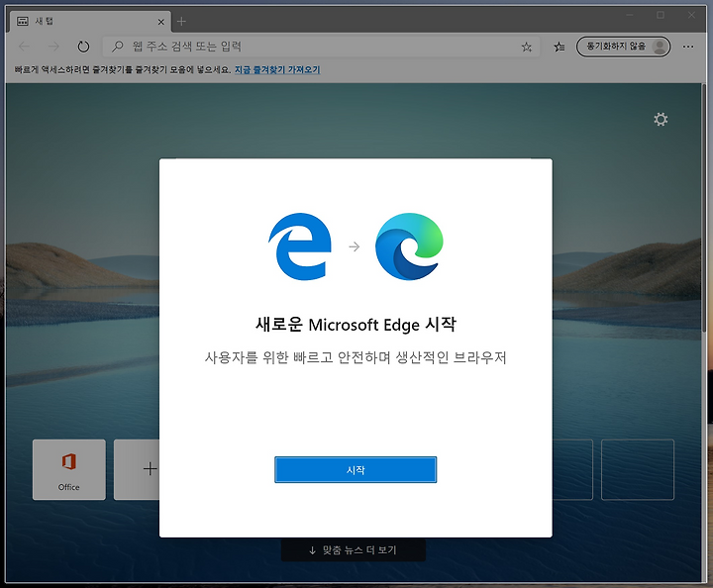Click the forward navigation arrow
Image resolution: width=713 pixels, height=588 pixels.
(x=53, y=47)
